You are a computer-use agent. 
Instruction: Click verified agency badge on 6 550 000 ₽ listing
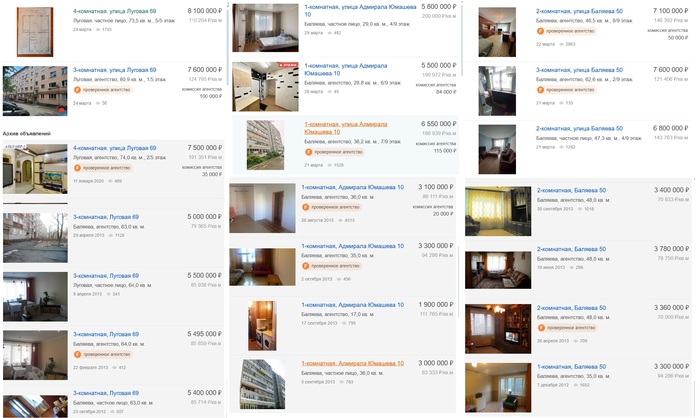point(334,152)
